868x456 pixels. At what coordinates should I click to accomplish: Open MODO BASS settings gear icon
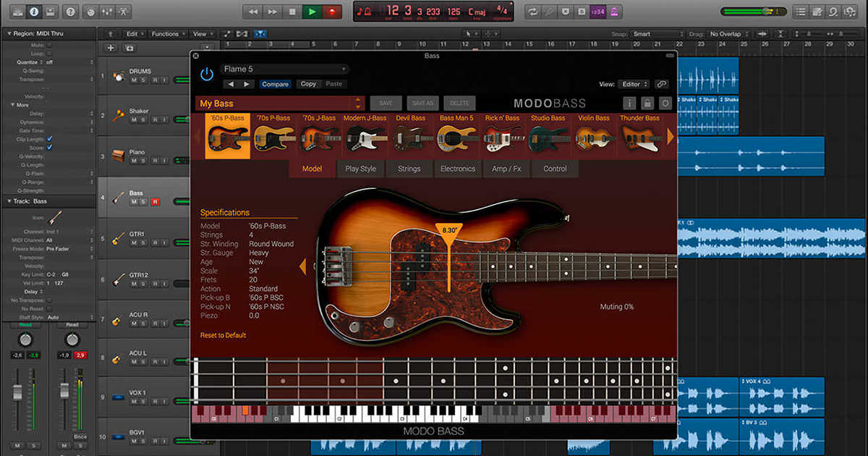[x=665, y=104]
